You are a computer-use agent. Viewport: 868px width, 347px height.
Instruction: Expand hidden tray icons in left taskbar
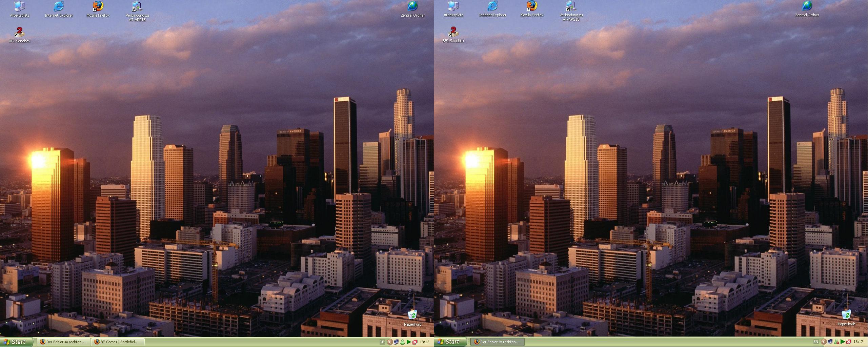coord(390,342)
